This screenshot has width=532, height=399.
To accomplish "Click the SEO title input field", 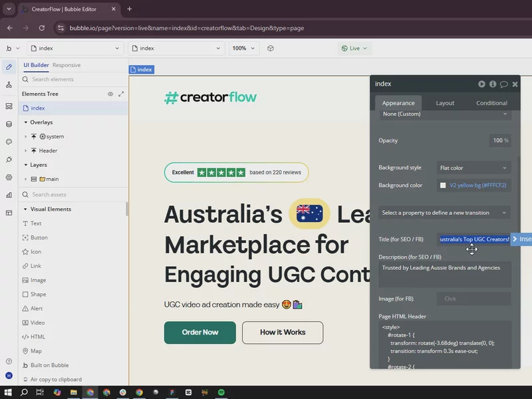I will click(473, 239).
